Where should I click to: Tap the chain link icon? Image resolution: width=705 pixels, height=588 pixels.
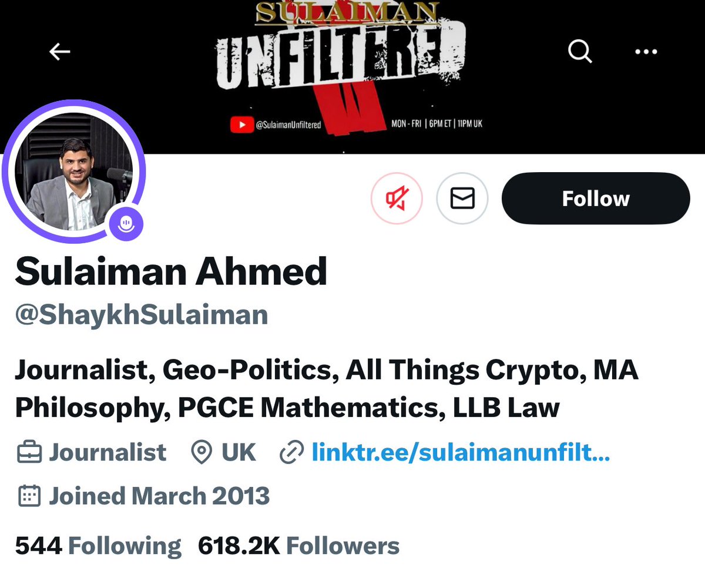click(291, 453)
